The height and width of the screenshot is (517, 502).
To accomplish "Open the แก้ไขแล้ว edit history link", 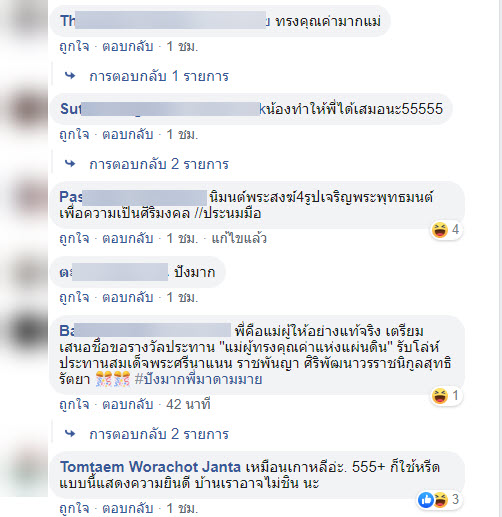I will pos(239,239).
